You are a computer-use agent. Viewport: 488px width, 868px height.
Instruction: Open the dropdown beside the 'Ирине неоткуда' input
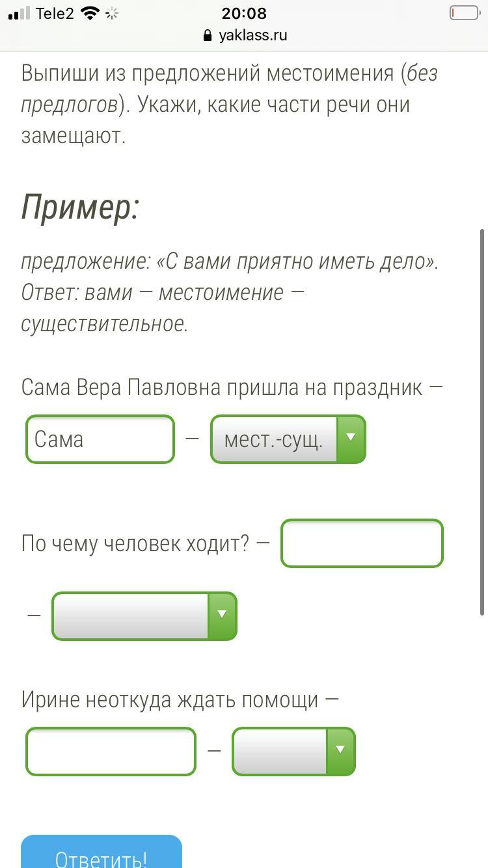coord(293,752)
